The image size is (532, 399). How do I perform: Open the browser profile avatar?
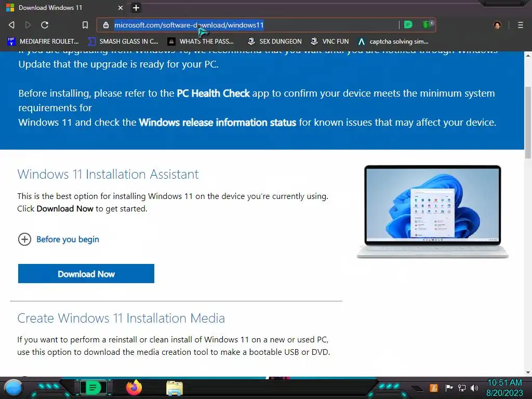tap(497, 25)
